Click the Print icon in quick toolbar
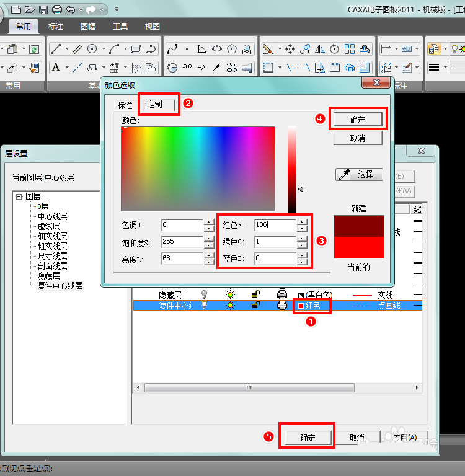The height and width of the screenshot is (476, 465). (x=57, y=10)
